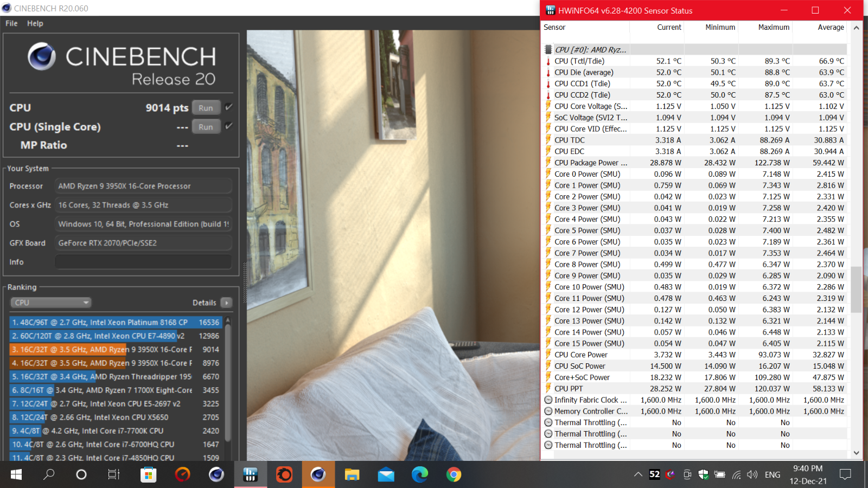
Task: Click lightning icon beside Core 0 Power (SMU)
Action: [548, 174]
